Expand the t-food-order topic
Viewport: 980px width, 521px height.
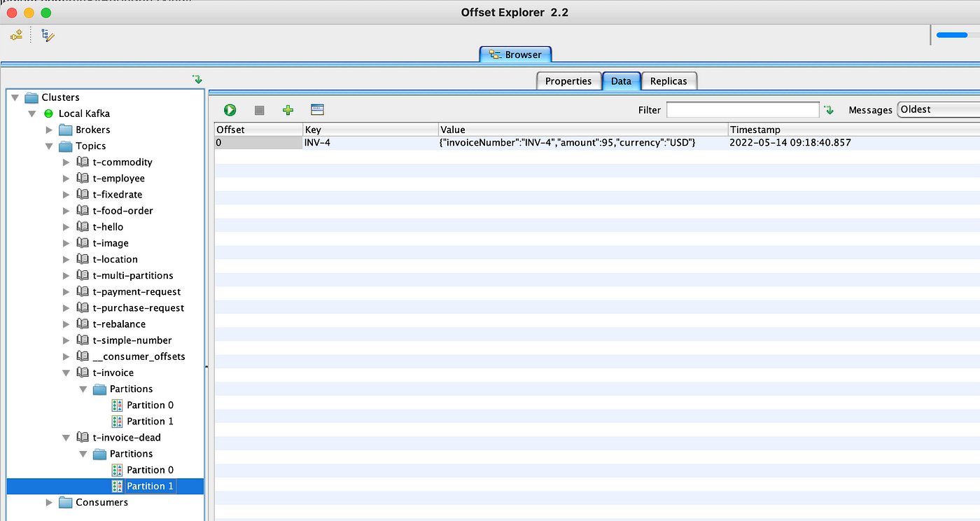click(66, 211)
